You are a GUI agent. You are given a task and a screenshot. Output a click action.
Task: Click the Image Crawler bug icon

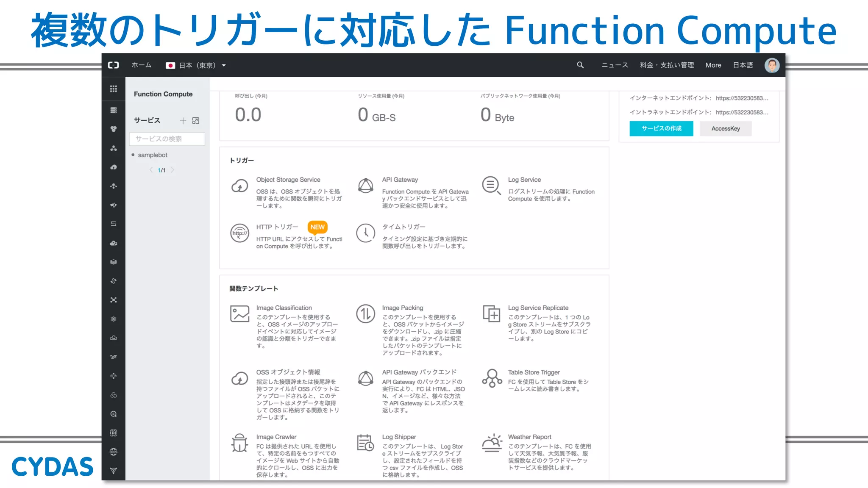click(239, 443)
